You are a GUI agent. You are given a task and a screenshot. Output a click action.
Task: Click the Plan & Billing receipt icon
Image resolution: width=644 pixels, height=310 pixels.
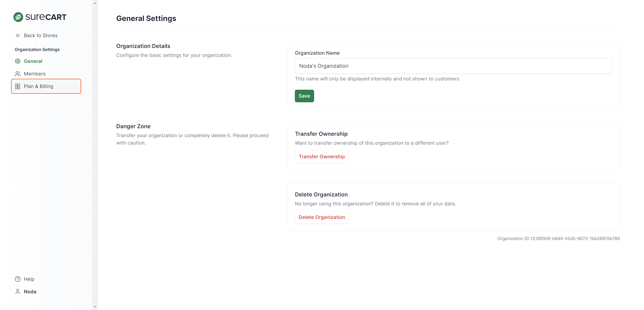[x=18, y=86]
